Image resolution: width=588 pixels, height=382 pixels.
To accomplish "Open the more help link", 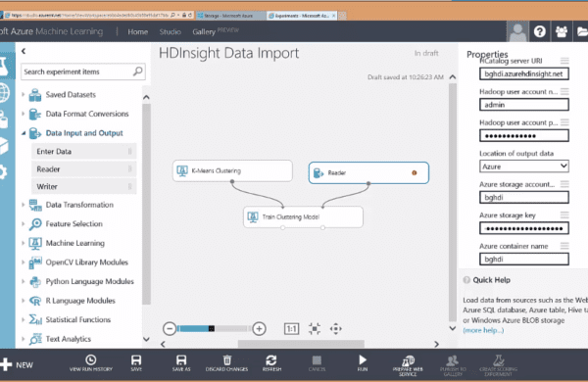I will [x=483, y=330].
